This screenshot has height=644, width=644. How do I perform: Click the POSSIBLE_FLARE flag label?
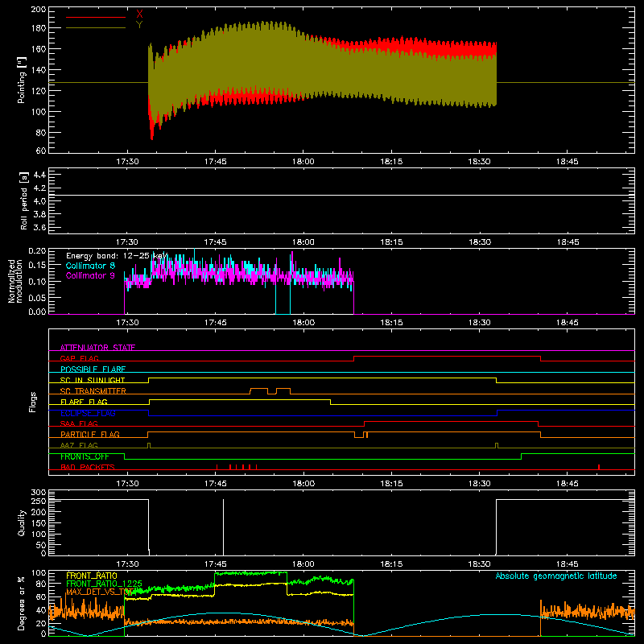(93, 369)
